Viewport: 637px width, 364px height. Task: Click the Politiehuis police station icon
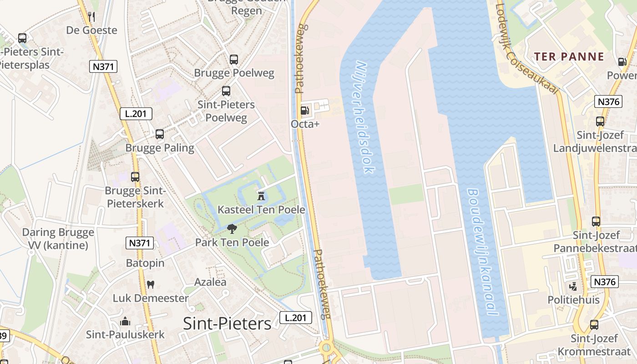coord(573,287)
